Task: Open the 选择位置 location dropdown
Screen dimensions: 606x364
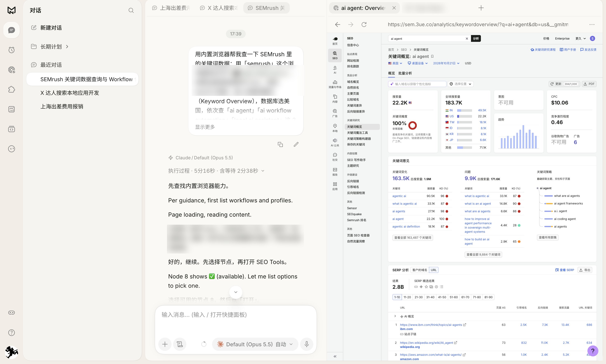Action: pos(460,84)
